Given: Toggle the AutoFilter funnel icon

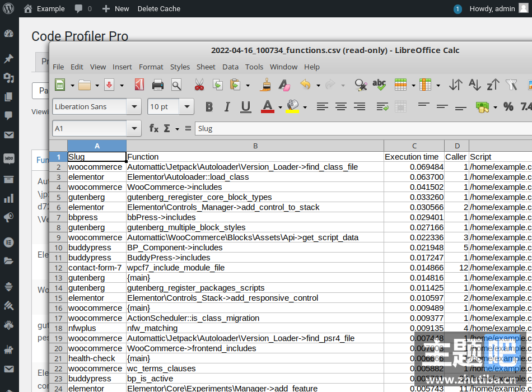Looking at the screenshot, I should [511, 85].
